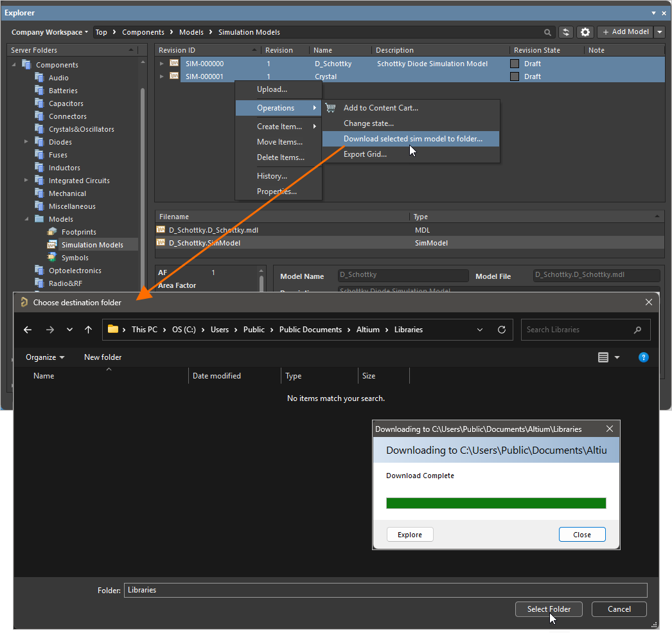The image size is (672, 633).
Task: Click the refresh icon in address bar
Action: point(501,330)
